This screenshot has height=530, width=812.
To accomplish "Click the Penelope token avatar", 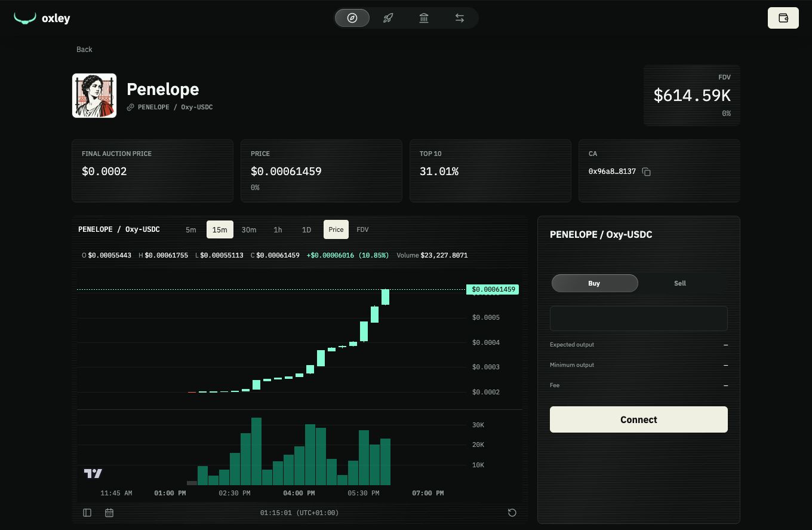I will (x=94, y=96).
